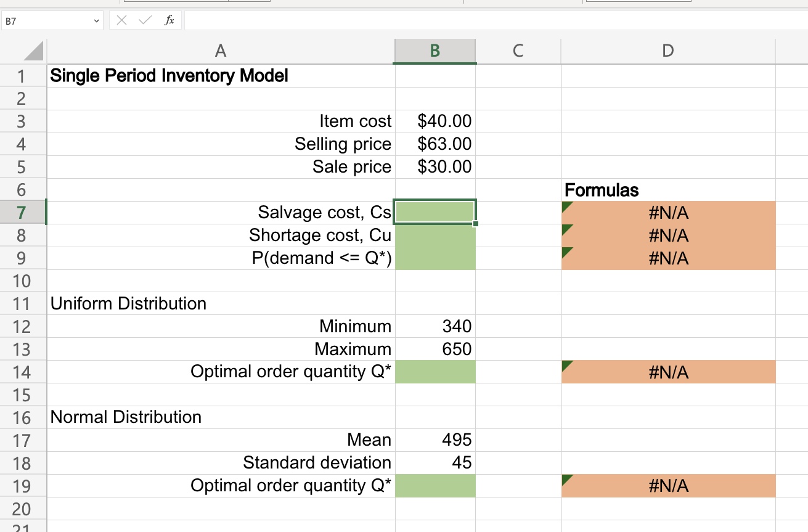
Task: Select row 7 via its row header
Action: coord(23,212)
